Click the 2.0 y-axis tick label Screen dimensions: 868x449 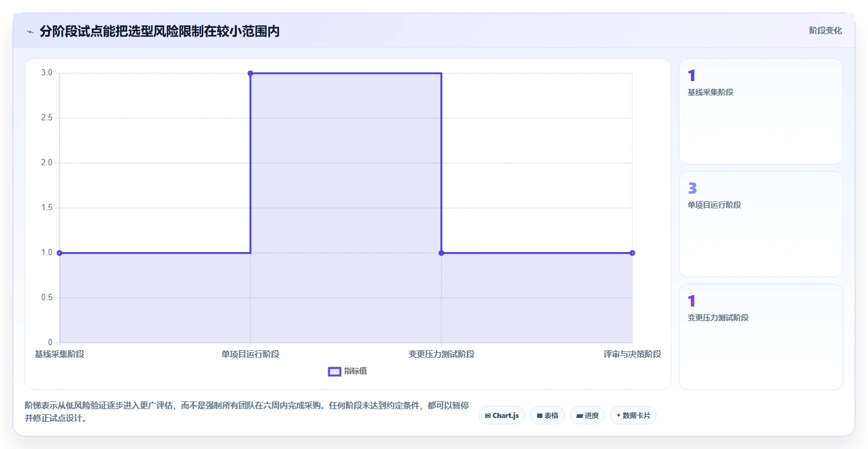(47, 163)
